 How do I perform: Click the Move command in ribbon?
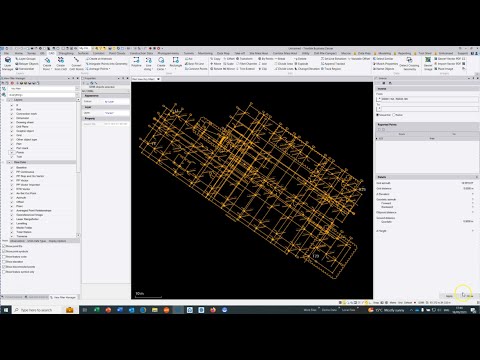click(216, 64)
